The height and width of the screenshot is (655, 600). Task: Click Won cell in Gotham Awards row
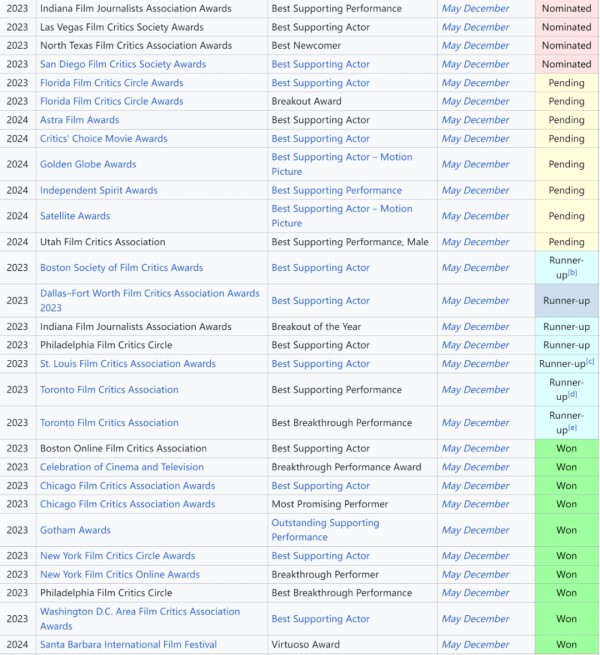(x=567, y=530)
